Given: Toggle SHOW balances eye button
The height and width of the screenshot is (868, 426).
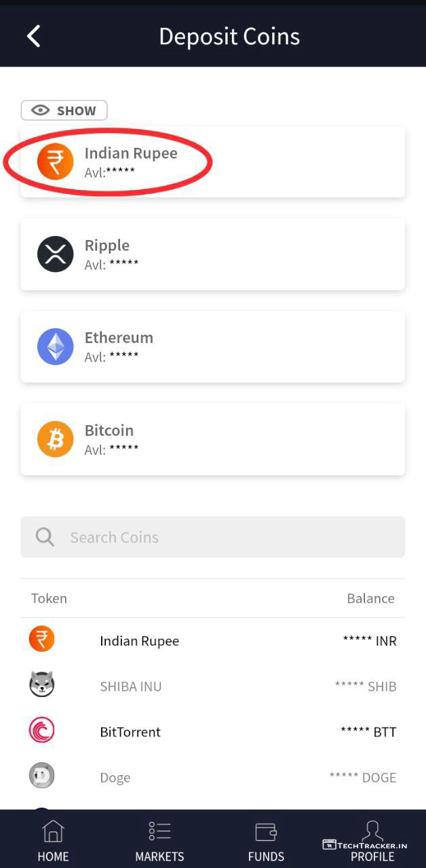Looking at the screenshot, I should click(x=64, y=111).
